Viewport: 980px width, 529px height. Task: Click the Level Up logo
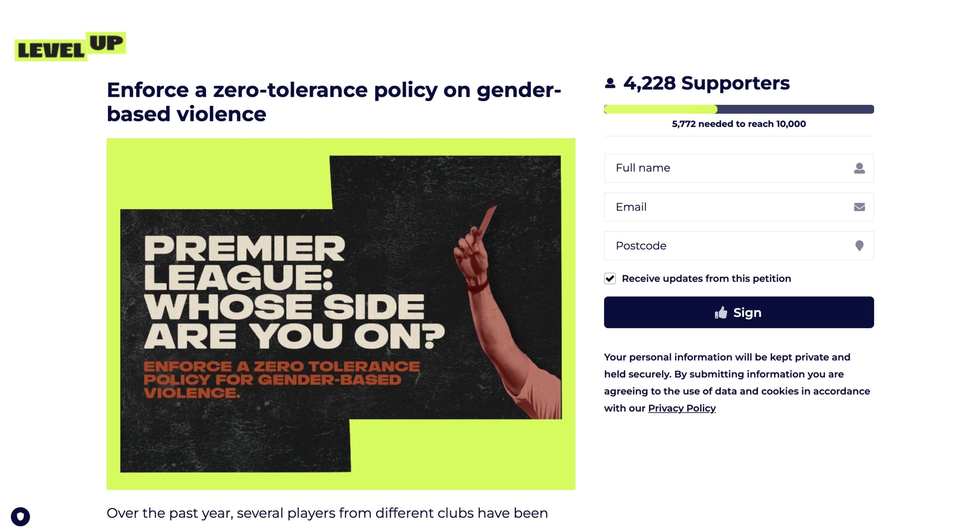coord(70,47)
